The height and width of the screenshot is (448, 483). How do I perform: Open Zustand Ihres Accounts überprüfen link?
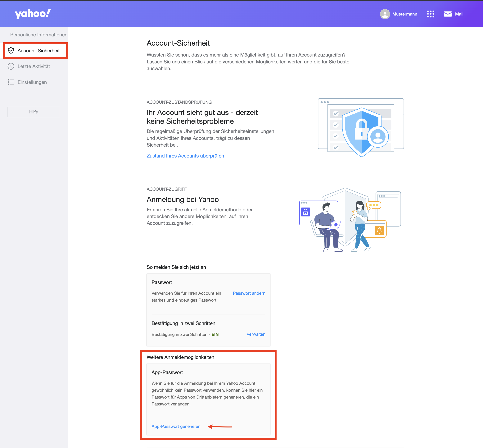[x=185, y=156]
